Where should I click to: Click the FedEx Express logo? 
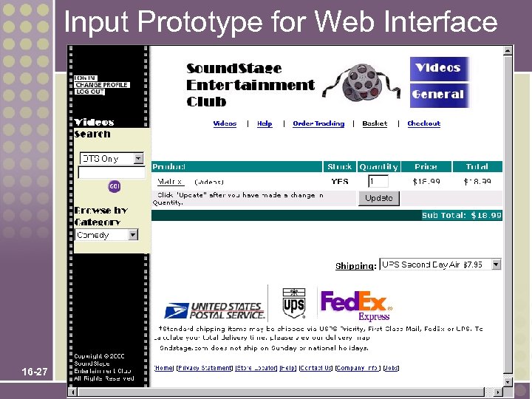[356, 305]
